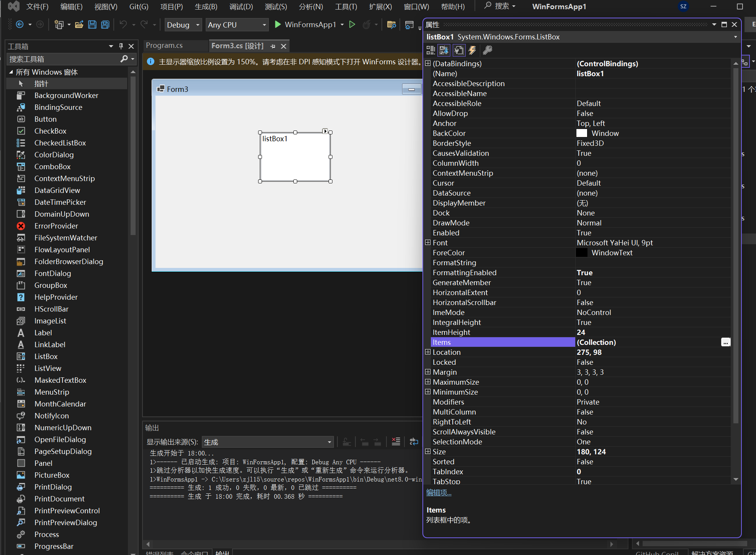Expand the (DataBindings) property node
The width and height of the screenshot is (756, 555).
pos(428,63)
